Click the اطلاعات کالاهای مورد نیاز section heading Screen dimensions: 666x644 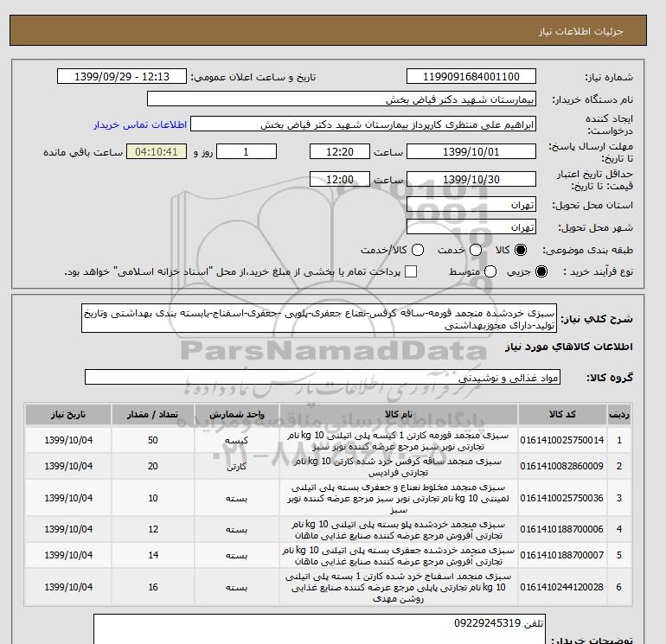(569, 347)
